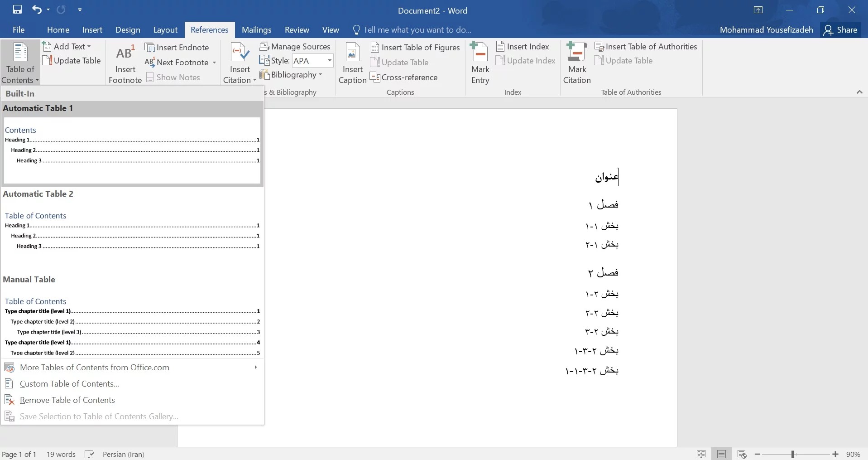Switch to Web Layout view
This screenshot has width=868, height=460.
(742, 454)
